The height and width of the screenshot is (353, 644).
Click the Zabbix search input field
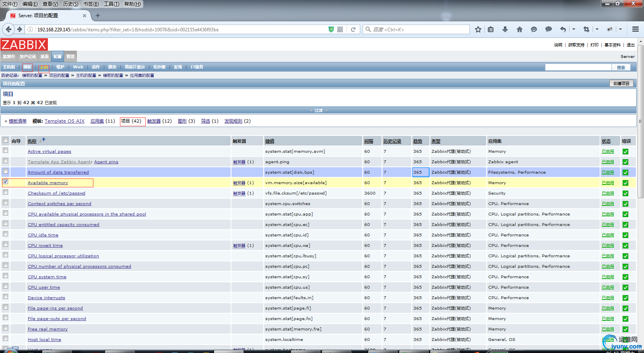[578, 67]
